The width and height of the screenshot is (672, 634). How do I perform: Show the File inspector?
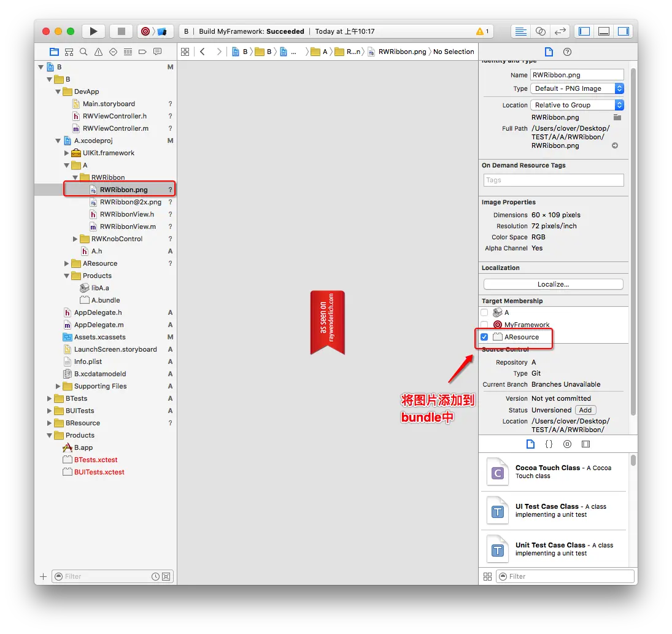click(549, 52)
